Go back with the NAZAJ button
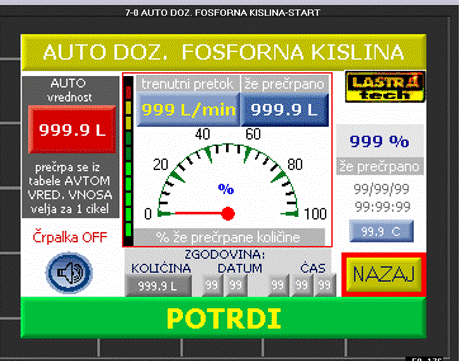 point(384,274)
